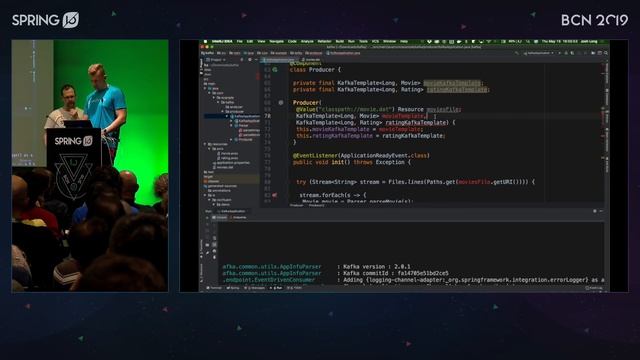
Task: Click the 'Kafka version : 2.0.1' console line
Action: coord(377,267)
